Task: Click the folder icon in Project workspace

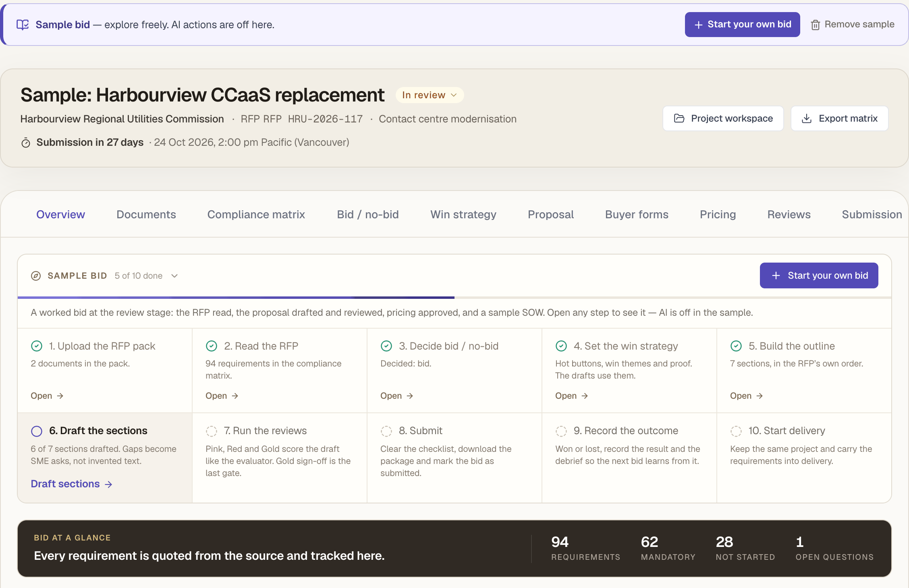Action: tap(679, 118)
